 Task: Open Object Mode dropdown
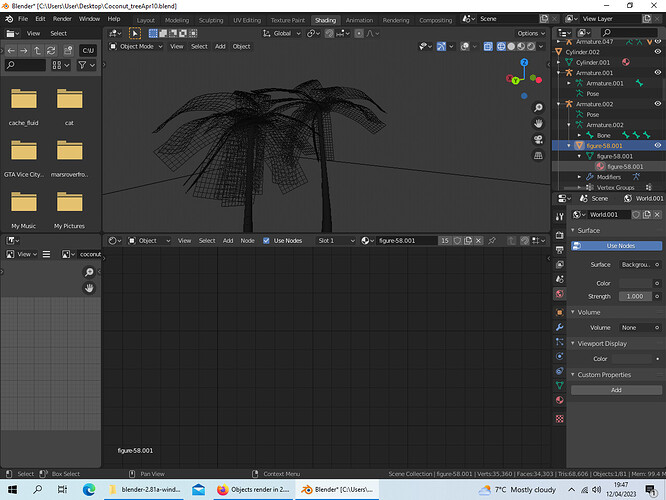click(x=136, y=46)
